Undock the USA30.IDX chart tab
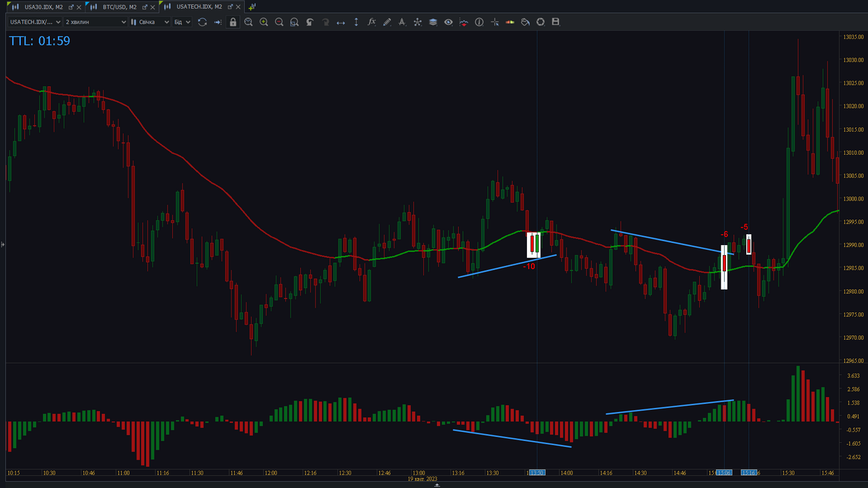The width and height of the screenshot is (868, 488). [71, 7]
